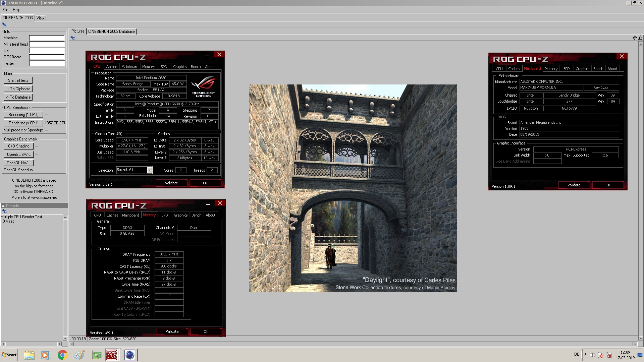The width and height of the screenshot is (644, 362).
Task: Click the Intel Pentium G630 name field
Action: (x=151, y=78)
